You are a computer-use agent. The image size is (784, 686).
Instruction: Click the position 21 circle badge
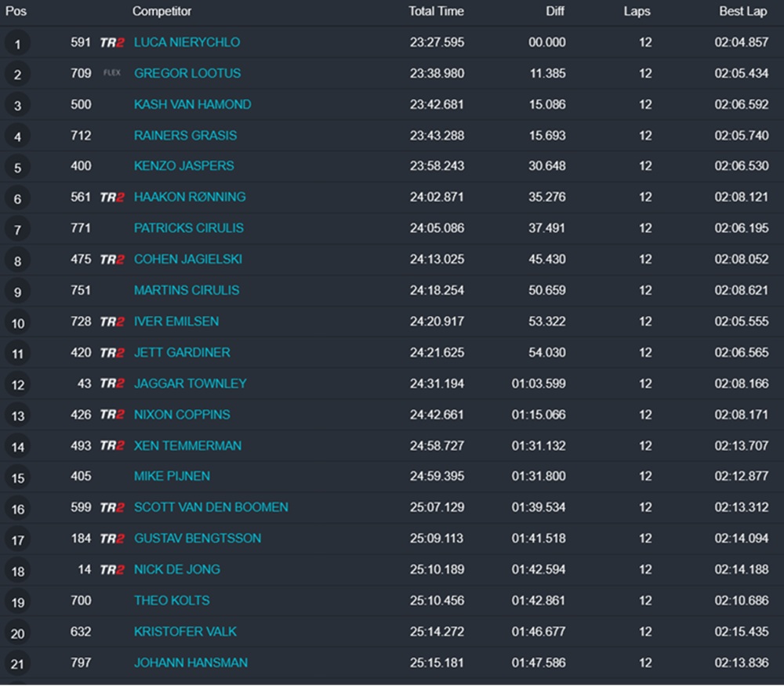[17, 665]
